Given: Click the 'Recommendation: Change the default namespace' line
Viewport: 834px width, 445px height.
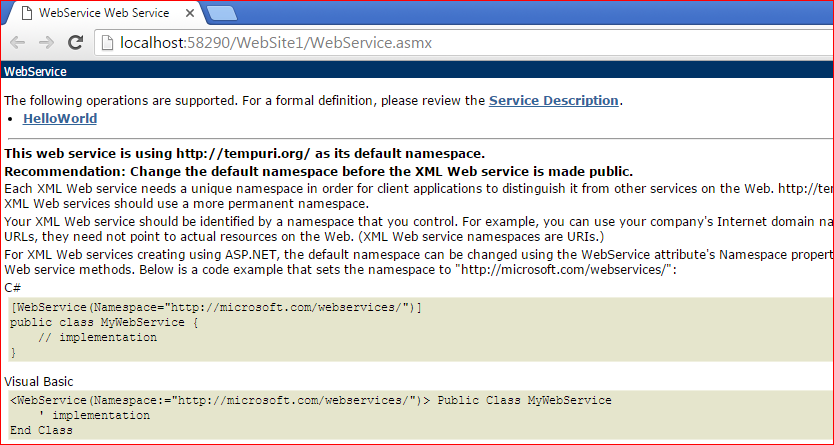Looking at the screenshot, I should (319, 172).
